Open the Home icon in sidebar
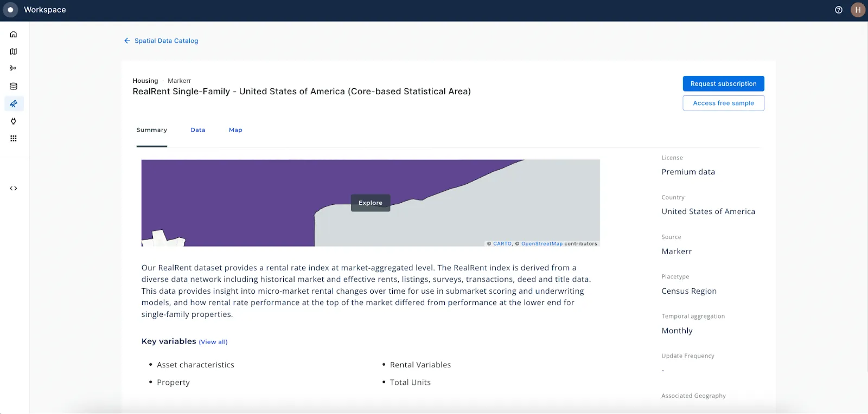Image resolution: width=868 pixels, height=414 pixels. pos(13,34)
